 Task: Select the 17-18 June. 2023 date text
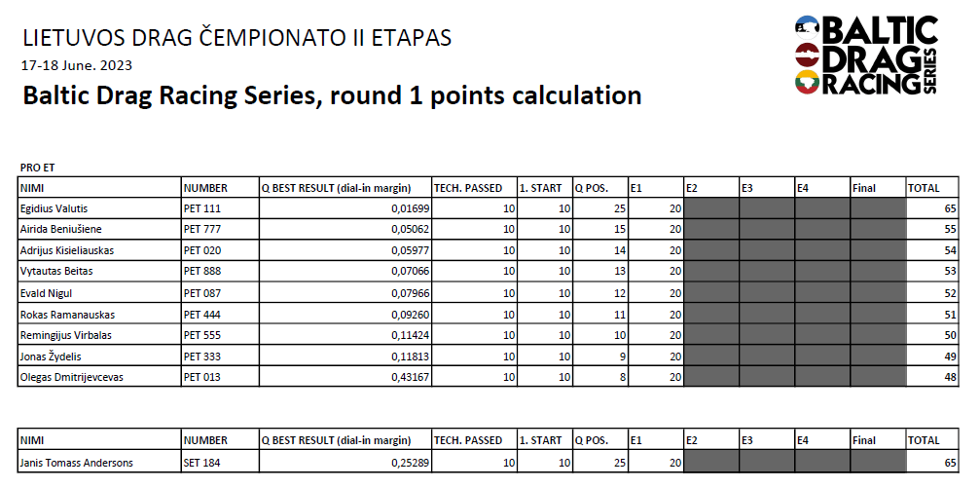point(76,66)
